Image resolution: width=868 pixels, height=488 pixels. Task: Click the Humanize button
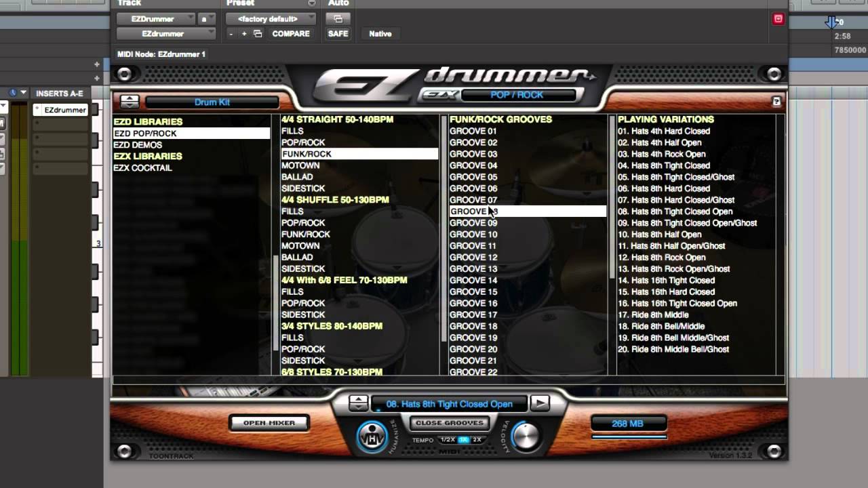tap(372, 436)
